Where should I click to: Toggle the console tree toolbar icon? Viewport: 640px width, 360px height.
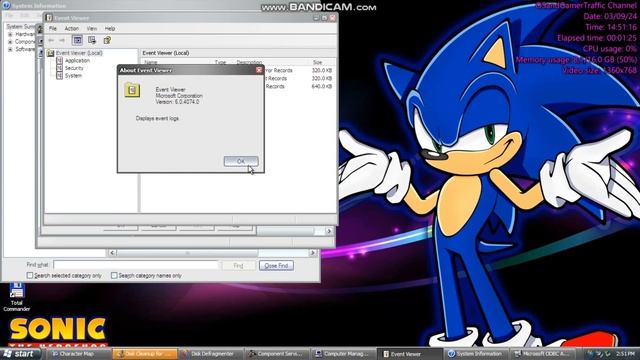coord(77,40)
